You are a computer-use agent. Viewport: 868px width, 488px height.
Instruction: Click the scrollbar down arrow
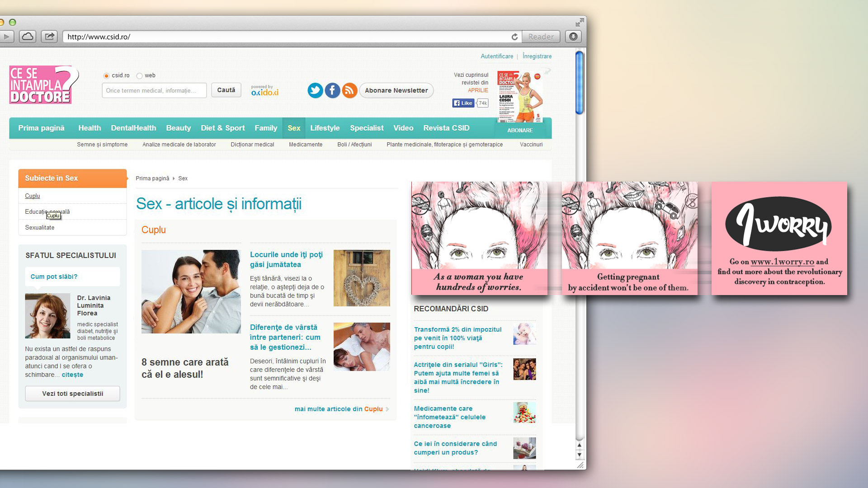(579, 455)
